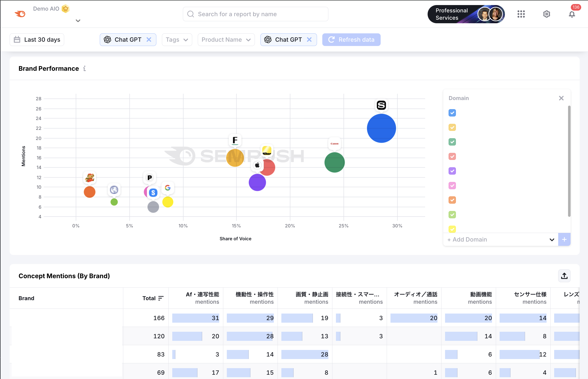Toggle the purple domain checkbox
588x379 pixels.
452,171
